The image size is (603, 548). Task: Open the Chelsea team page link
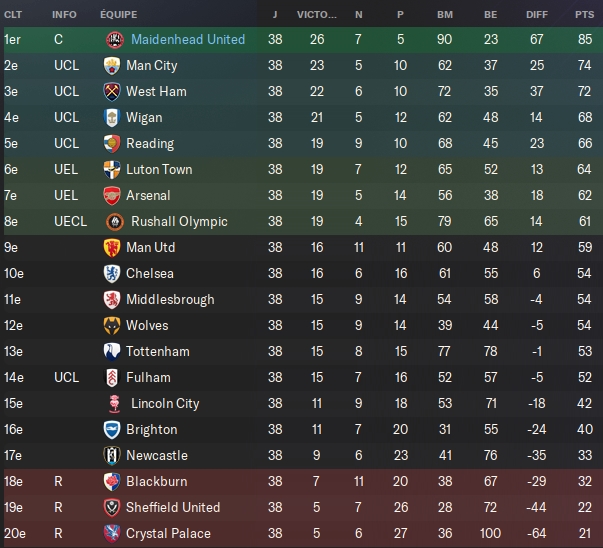(x=150, y=273)
